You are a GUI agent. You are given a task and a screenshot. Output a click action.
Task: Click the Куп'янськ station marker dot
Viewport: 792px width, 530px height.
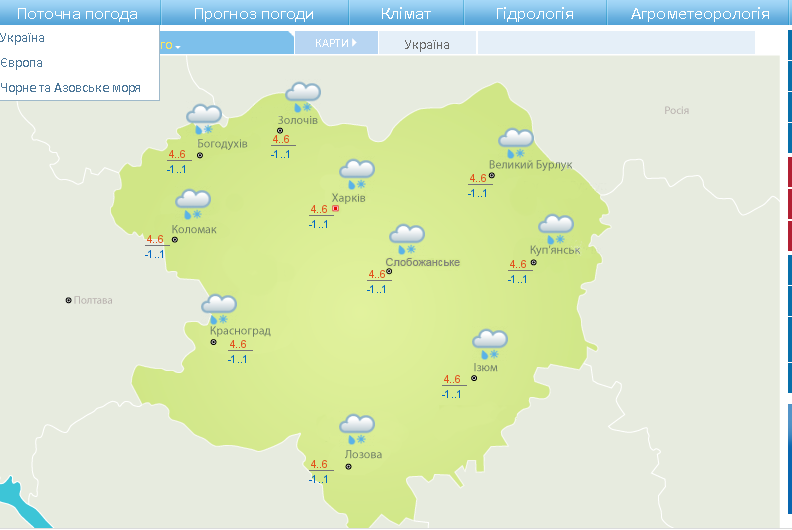(x=533, y=262)
